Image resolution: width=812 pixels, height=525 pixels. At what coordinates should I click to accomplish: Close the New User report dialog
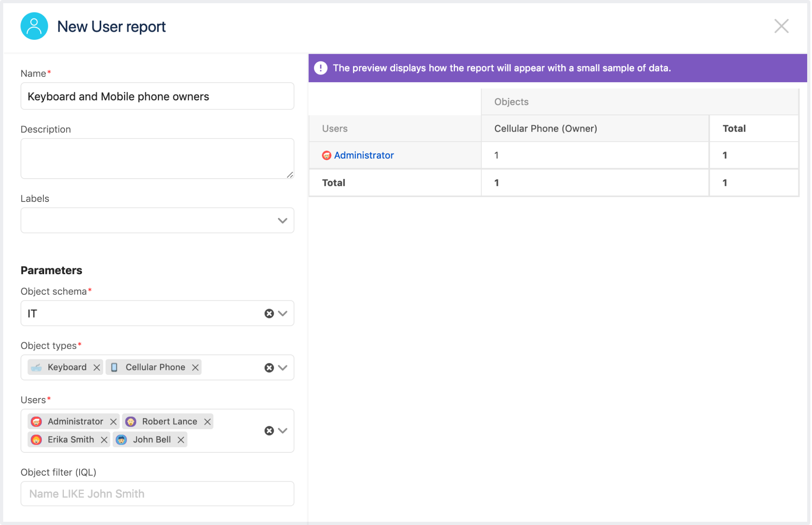click(781, 26)
